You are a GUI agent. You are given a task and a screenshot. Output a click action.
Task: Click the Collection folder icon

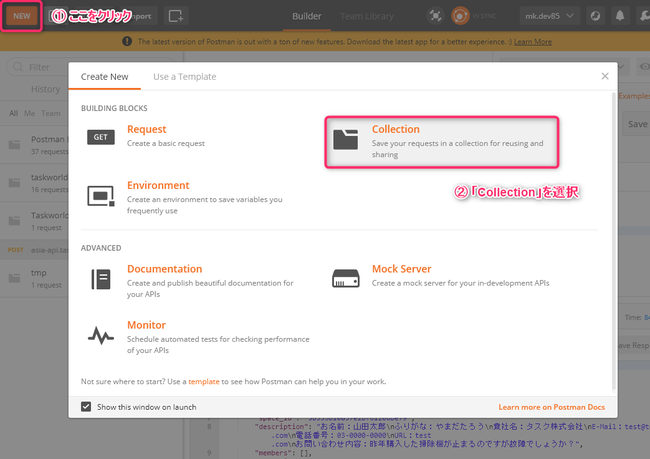345,139
